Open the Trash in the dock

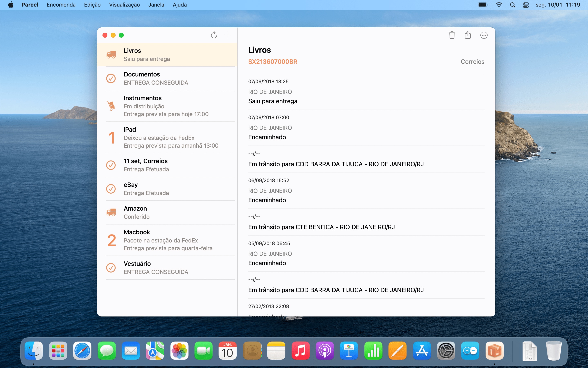click(x=554, y=351)
